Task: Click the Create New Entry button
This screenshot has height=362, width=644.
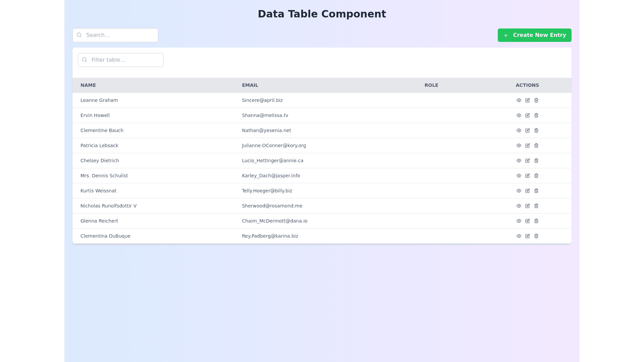Action: coord(534,35)
